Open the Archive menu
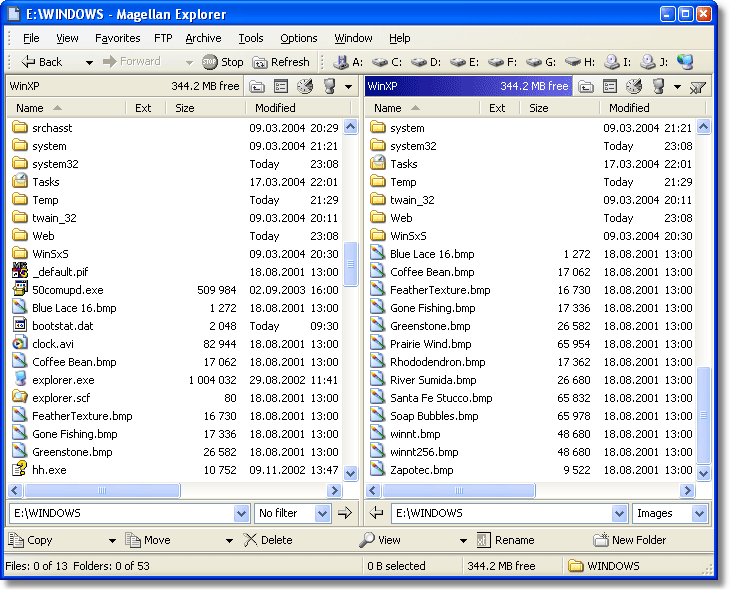 pos(203,38)
